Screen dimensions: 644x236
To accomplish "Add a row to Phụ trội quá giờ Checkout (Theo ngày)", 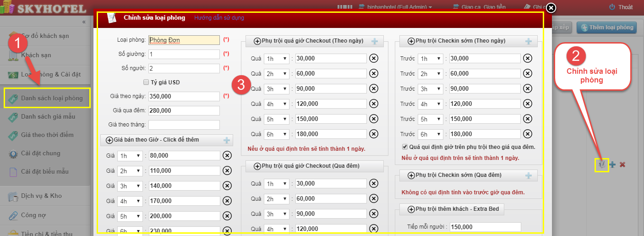I will (375, 41).
